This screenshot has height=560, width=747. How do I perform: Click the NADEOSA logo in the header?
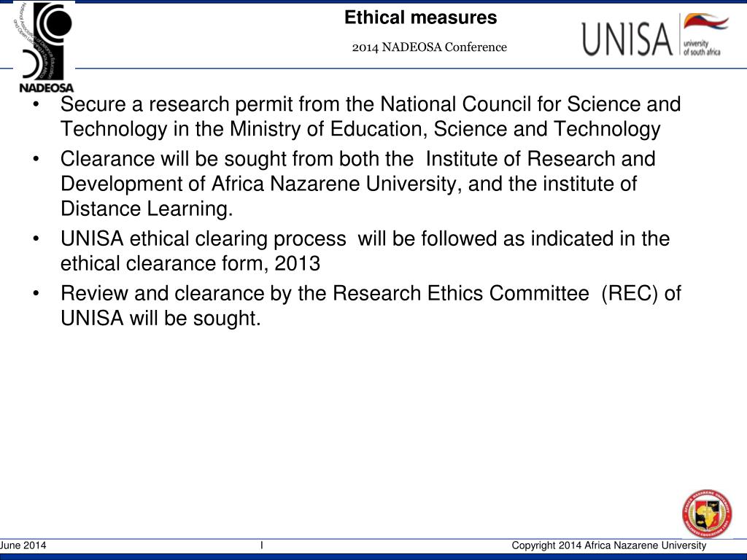click(x=44, y=47)
